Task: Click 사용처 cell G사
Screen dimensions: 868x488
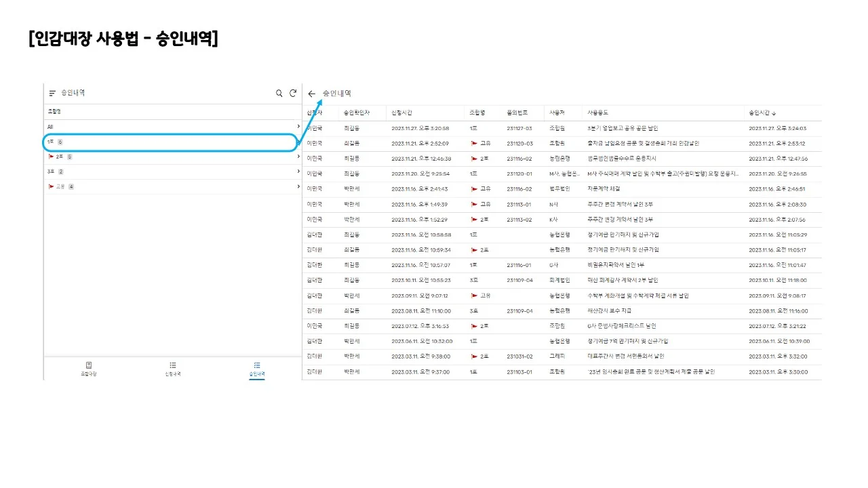Action: tap(554, 265)
